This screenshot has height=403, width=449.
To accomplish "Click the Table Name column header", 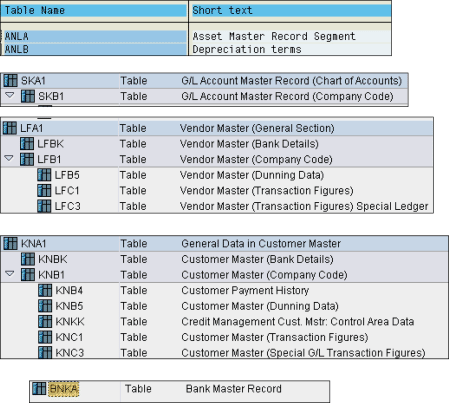I will 94,11.
